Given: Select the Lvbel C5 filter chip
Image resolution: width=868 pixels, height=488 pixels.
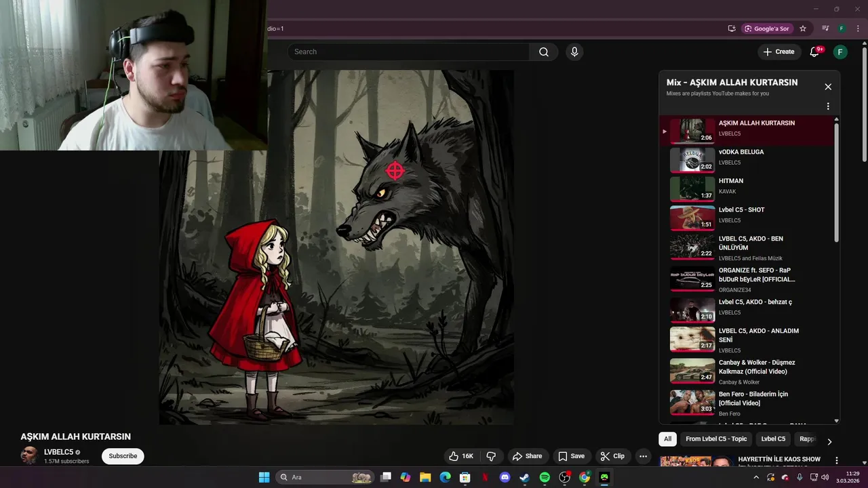Looking at the screenshot, I should point(773,439).
